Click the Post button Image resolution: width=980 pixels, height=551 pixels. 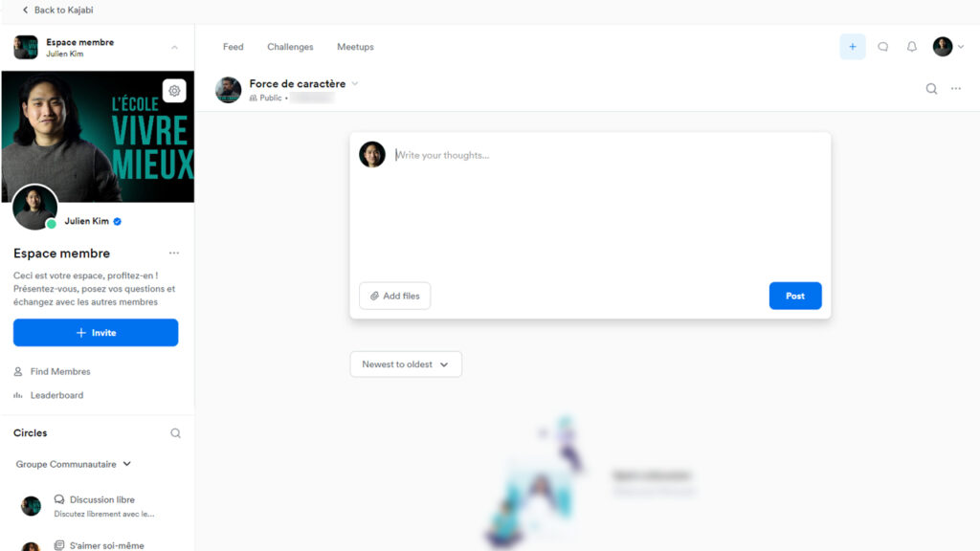tap(795, 296)
